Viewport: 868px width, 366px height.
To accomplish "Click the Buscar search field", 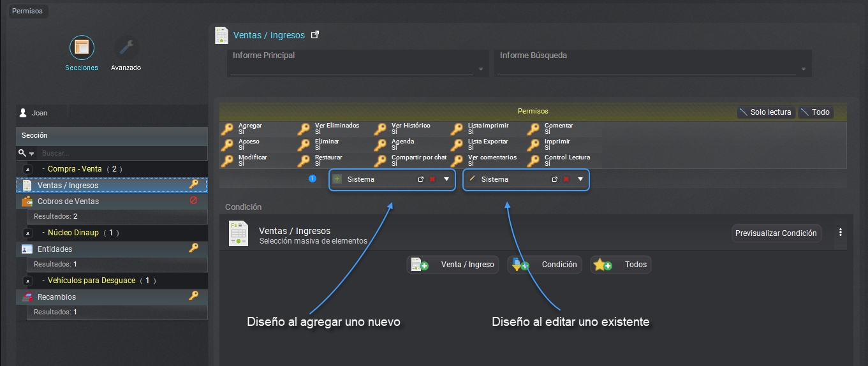I will point(121,154).
